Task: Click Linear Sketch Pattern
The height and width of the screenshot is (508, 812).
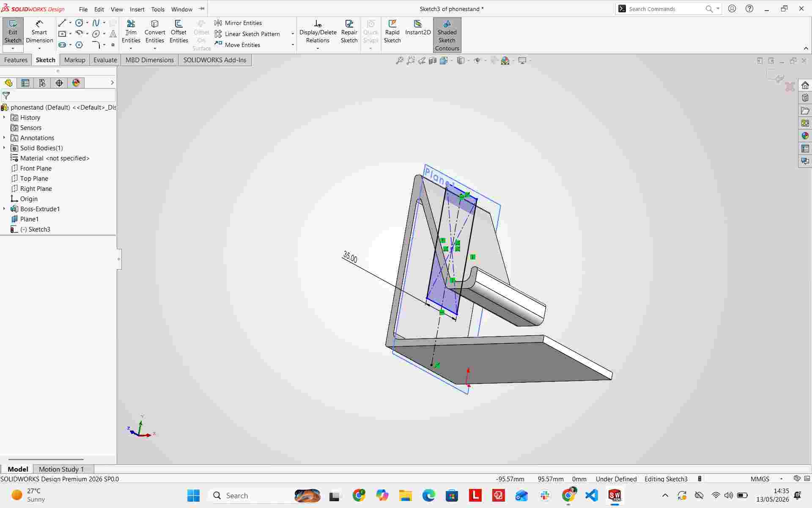Action: coord(247,34)
